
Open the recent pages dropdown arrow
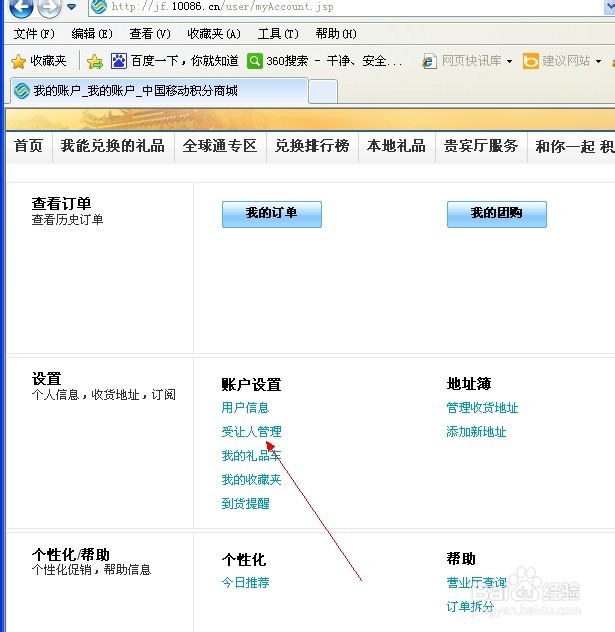click(x=71, y=7)
